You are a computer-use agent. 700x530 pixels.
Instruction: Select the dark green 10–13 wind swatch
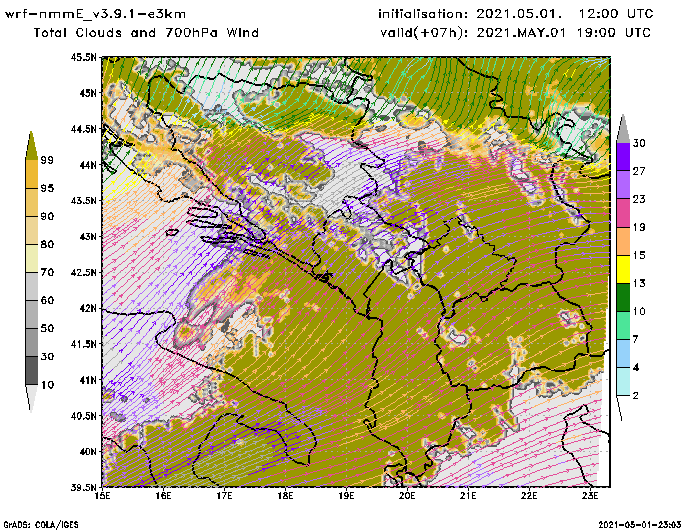[x=623, y=297]
